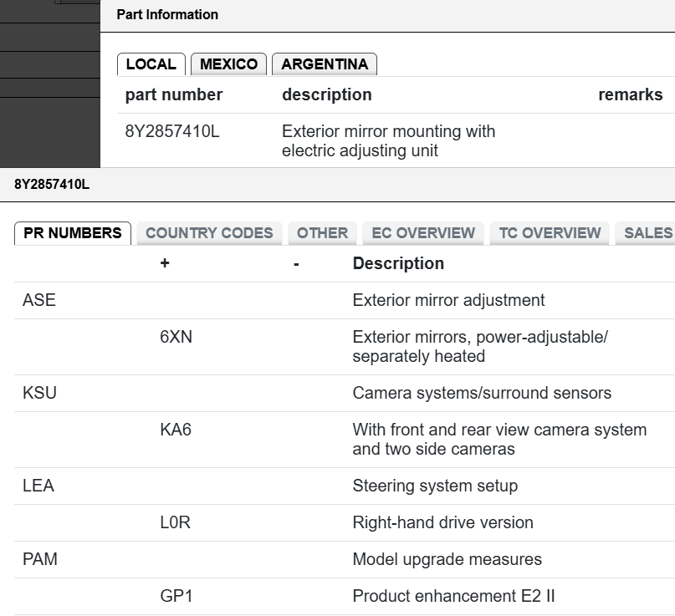
Task: Click the power-adjustable separately heated description
Action: click(480, 347)
